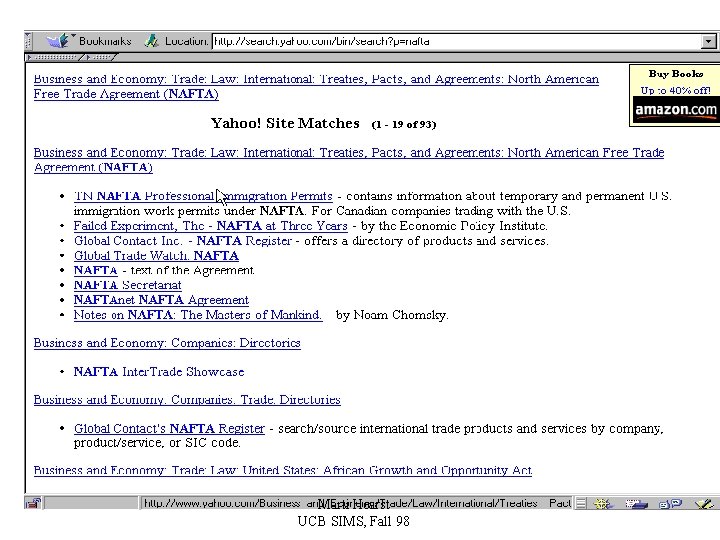Expand the first collapsed toolbar tab
The width and height of the screenshot is (720, 540).
click(54, 57)
